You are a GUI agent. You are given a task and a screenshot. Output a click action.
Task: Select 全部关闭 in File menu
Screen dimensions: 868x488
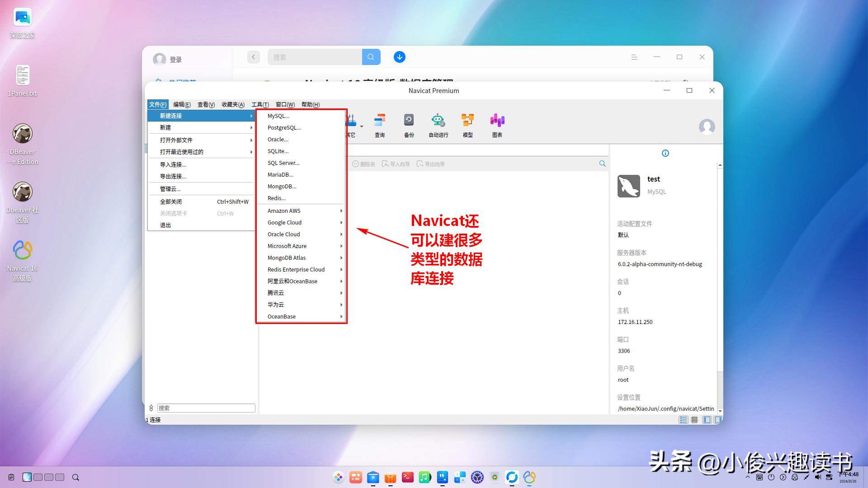[201, 202]
